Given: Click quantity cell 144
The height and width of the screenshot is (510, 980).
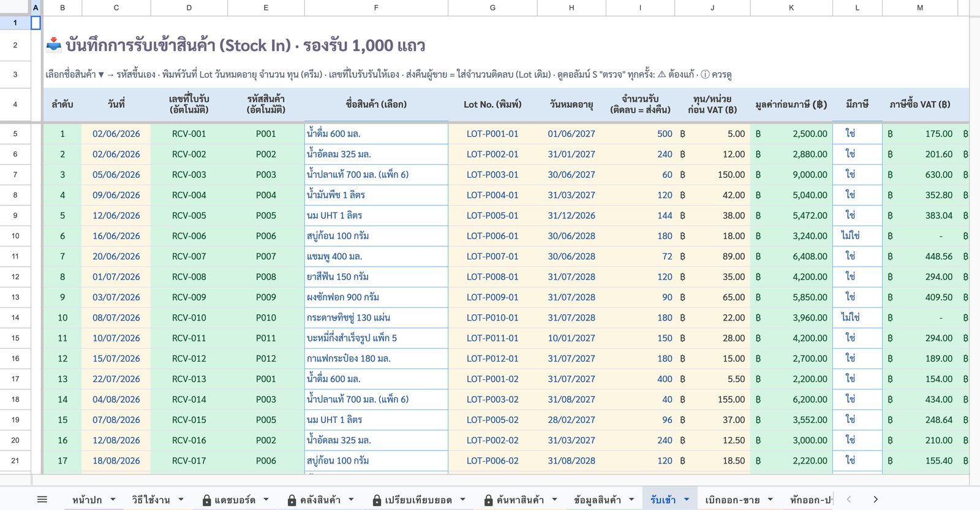Looking at the screenshot, I should [640, 216].
